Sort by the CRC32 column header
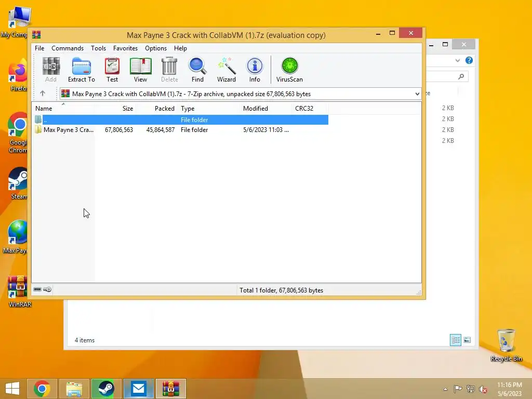This screenshot has width=532, height=399. (x=310, y=108)
